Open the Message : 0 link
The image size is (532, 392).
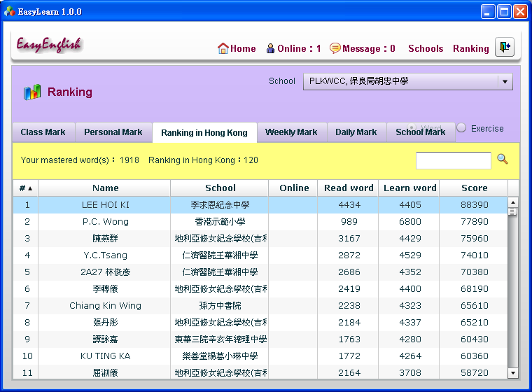pyautogui.click(x=369, y=48)
